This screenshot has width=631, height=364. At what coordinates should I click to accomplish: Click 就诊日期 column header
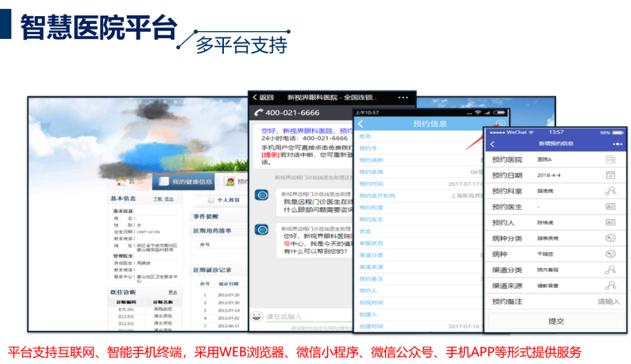[229, 284]
